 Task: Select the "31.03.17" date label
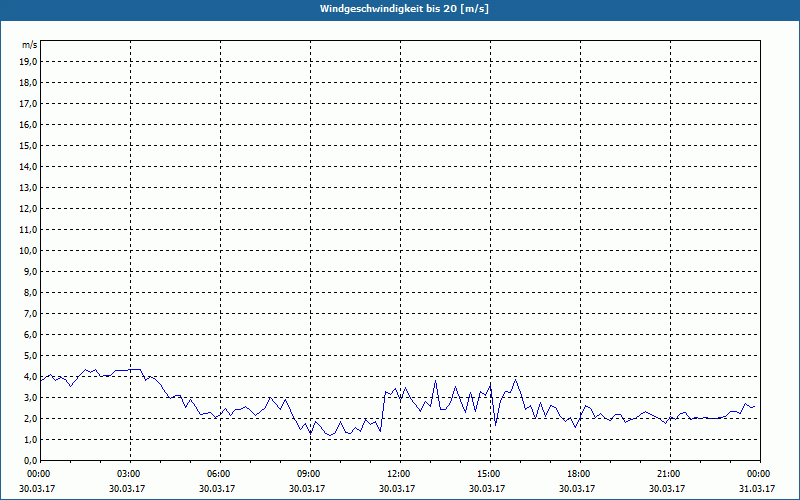pyautogui.click(x=757, y=488)
